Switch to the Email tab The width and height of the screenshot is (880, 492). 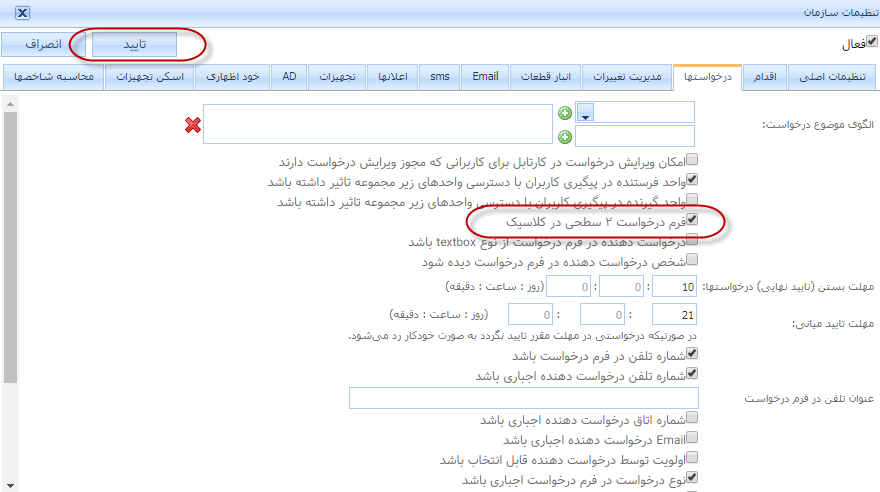485,76
